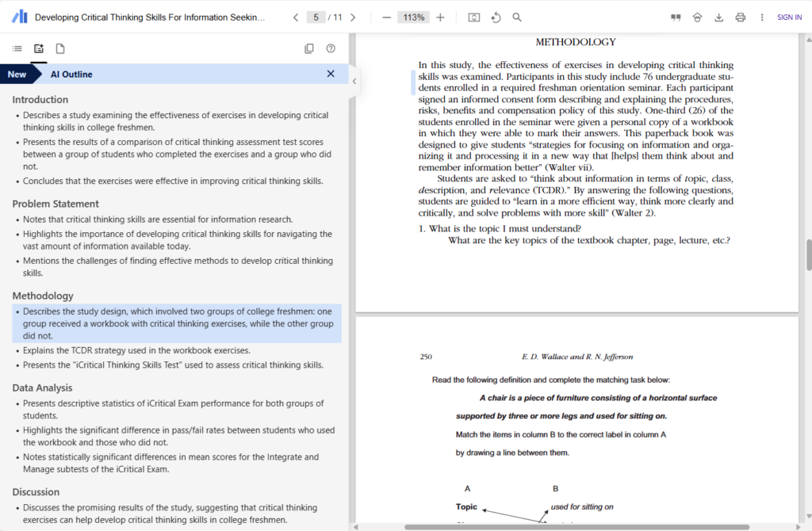Screen dimensions: 812x531
Task: Open the more options menu
Action: tap(762, 17)
